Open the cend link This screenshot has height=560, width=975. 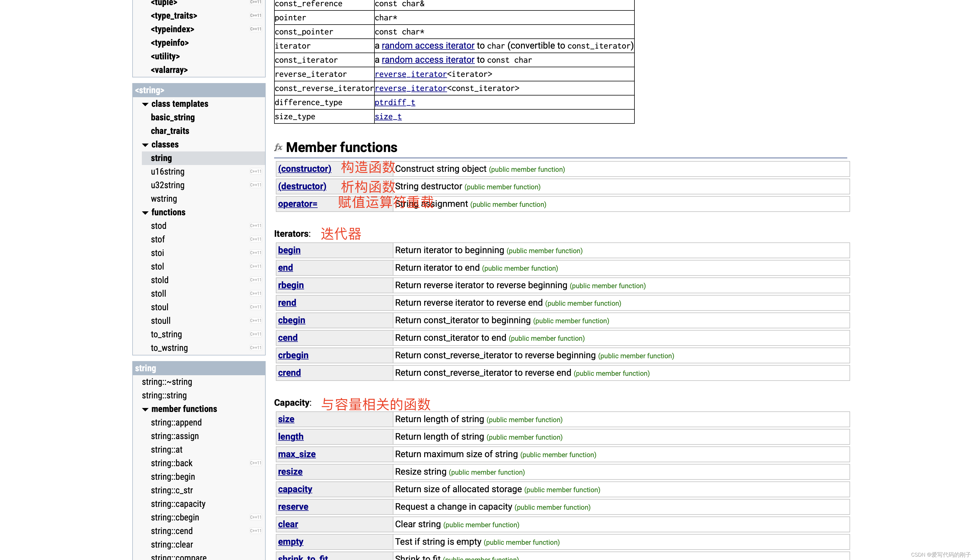point(288,338)
